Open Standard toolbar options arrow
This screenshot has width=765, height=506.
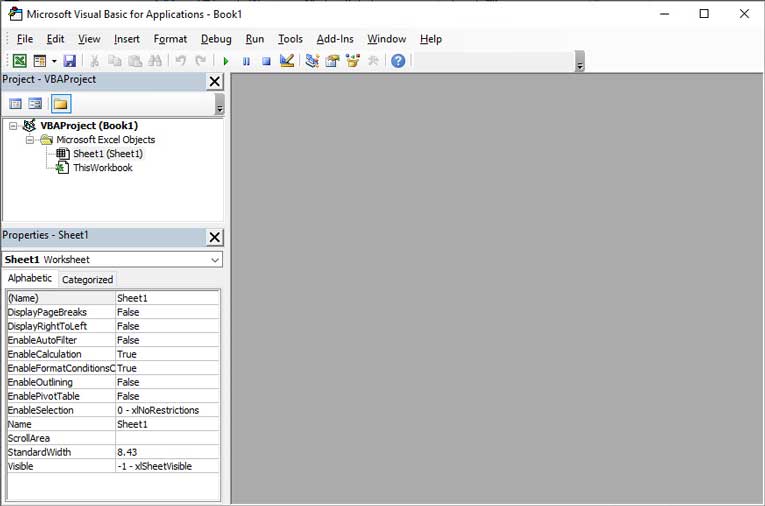click(x=580, y=61)
